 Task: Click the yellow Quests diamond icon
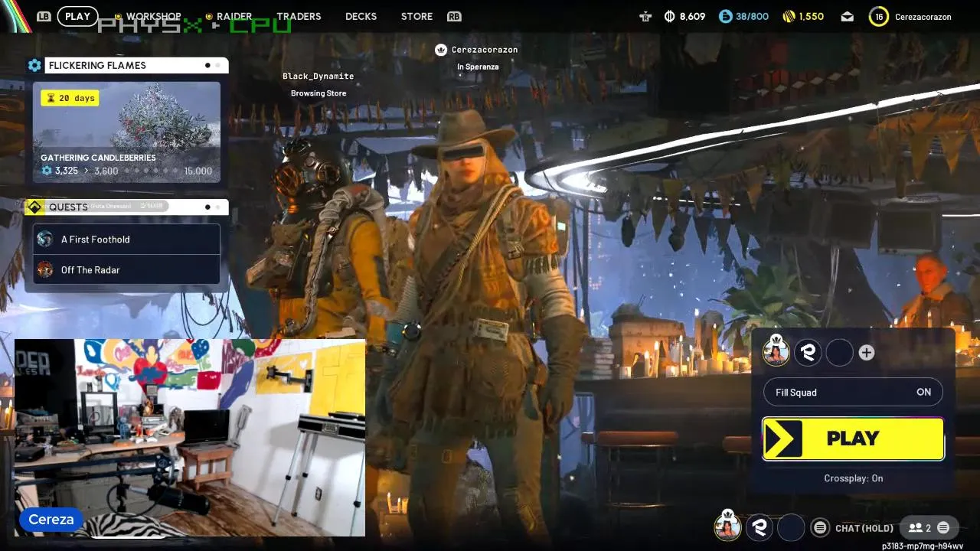34,207
